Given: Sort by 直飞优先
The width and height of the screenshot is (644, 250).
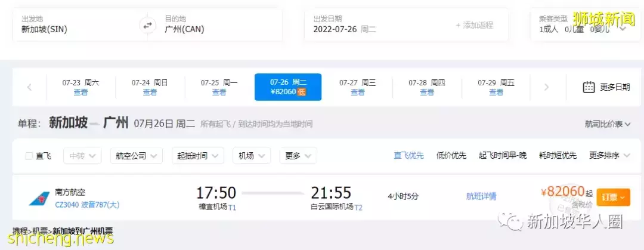Looking at the screenshot, I should (x=408, y=156).
